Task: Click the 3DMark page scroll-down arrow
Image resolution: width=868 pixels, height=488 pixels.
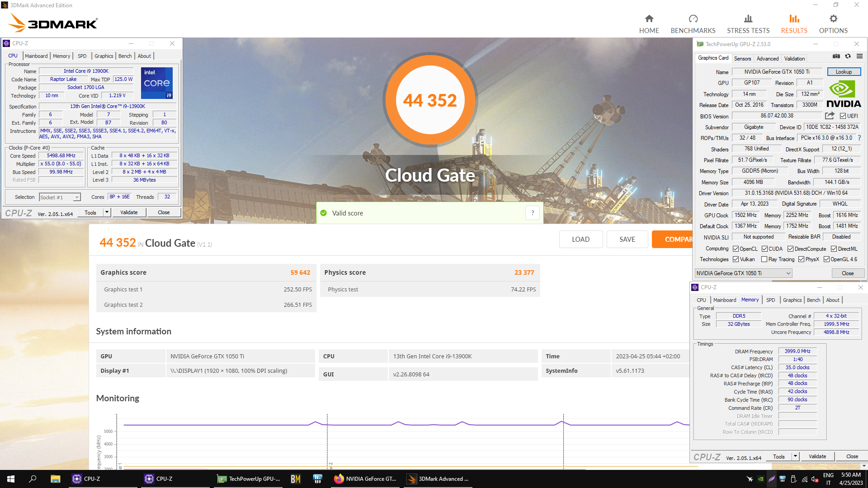Action: pyautogui.click(x=864, y=466)
